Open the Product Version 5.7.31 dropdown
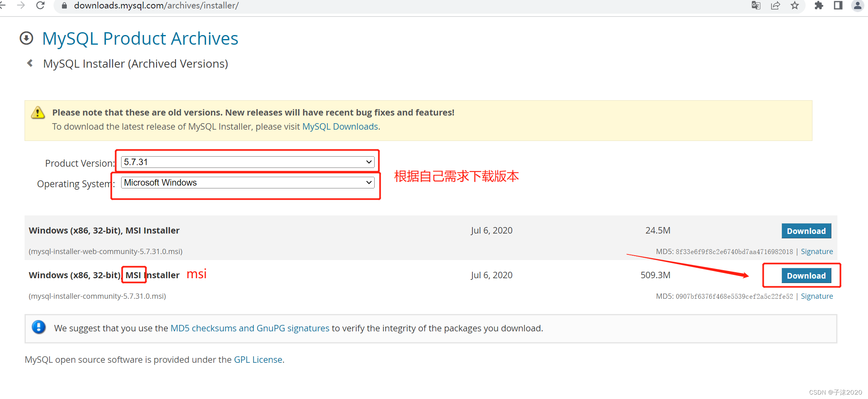This screenshot has width=868, height=399. 247,162
